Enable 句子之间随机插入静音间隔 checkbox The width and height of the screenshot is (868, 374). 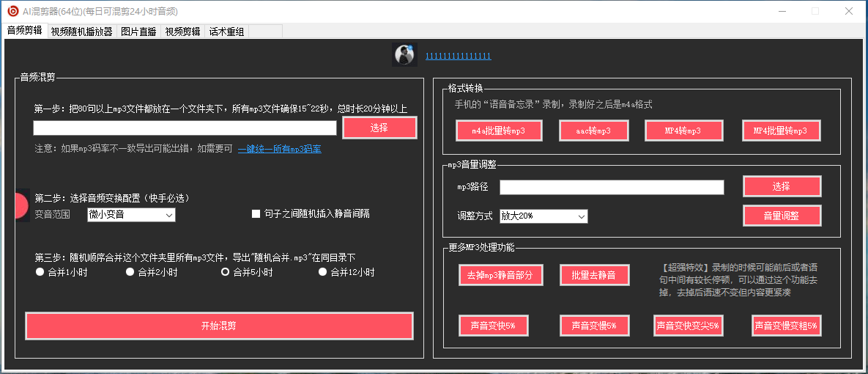coord(256,214)
